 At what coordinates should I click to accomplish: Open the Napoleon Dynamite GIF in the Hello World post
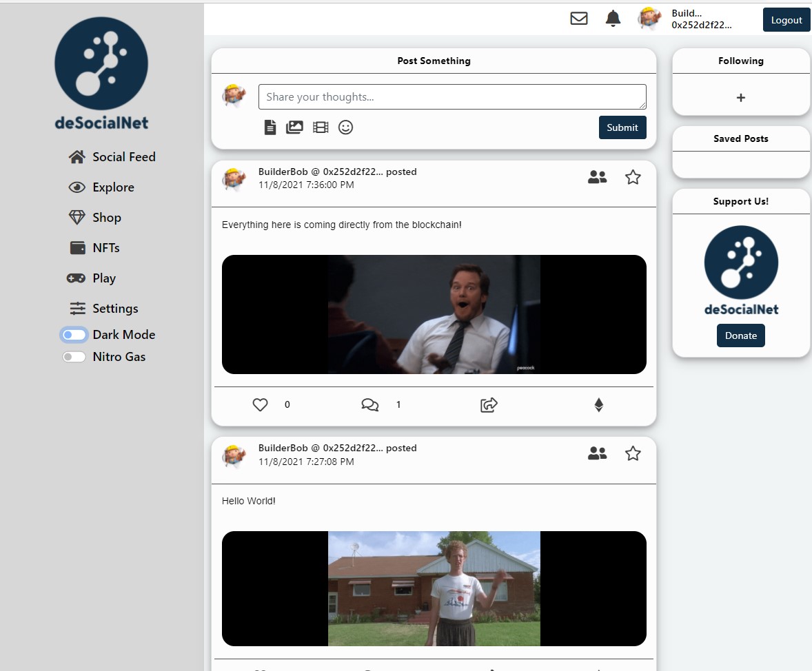[434, 589]
